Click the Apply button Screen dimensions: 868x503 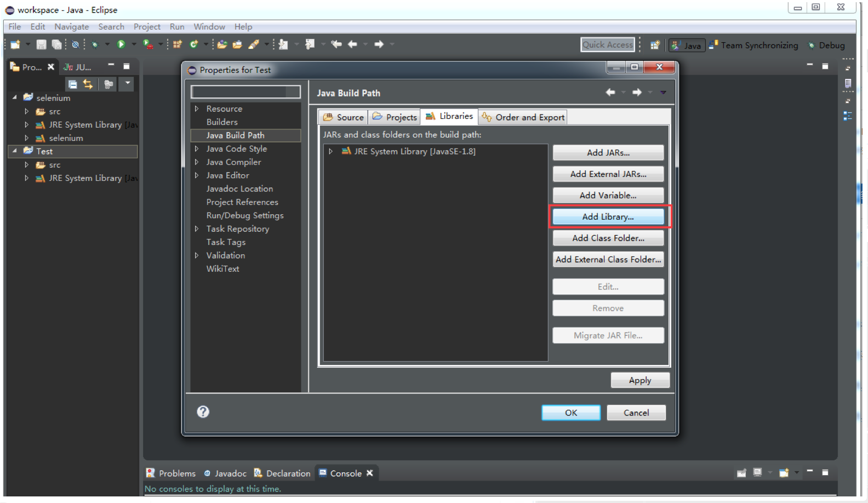[640, 380]
